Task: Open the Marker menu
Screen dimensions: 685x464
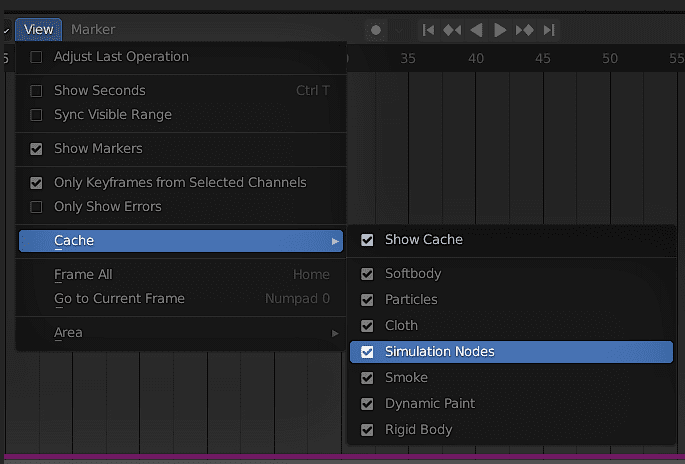Action: pyautogui.click(x=93, y=30)
